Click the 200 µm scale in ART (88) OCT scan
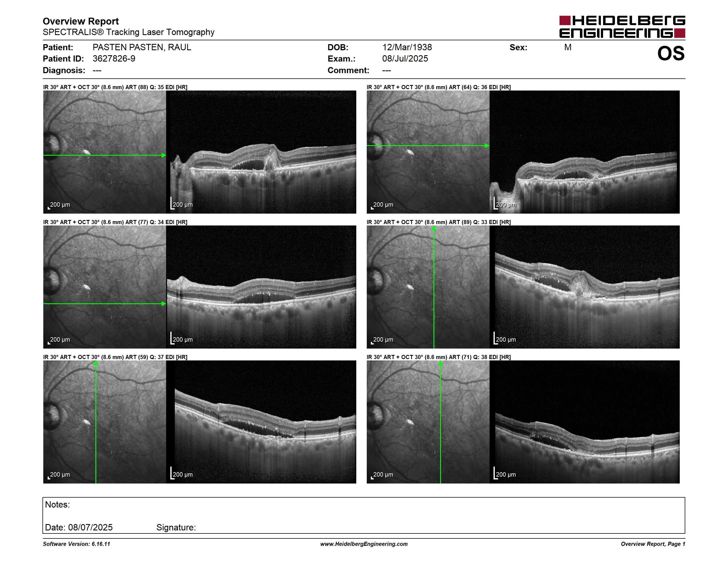728x563 pixels. click(182, 204)
